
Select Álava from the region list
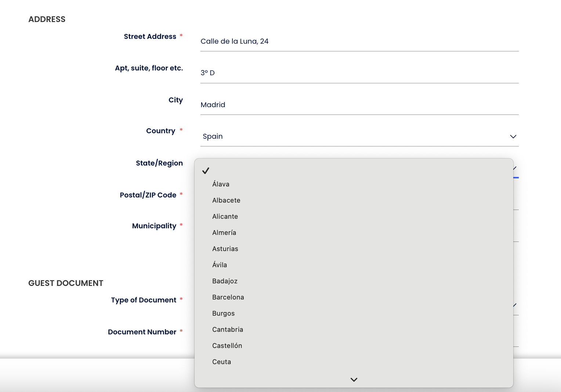tap(221, 184)
